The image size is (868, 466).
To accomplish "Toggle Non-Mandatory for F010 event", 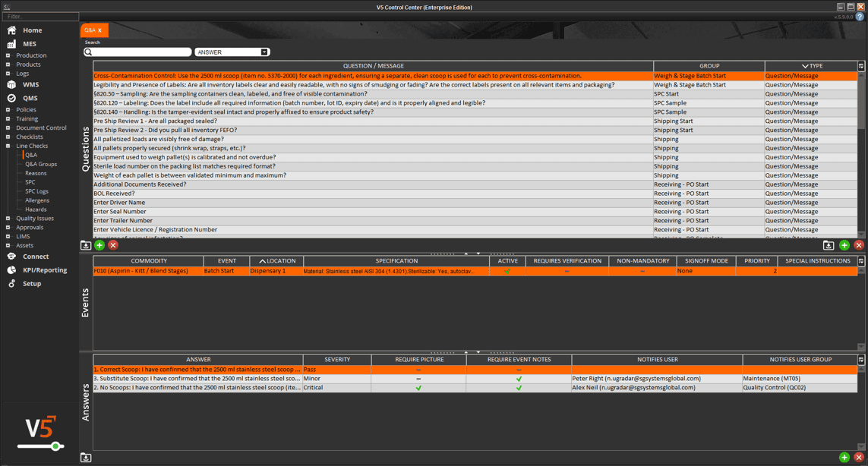I will coord(642,271).
